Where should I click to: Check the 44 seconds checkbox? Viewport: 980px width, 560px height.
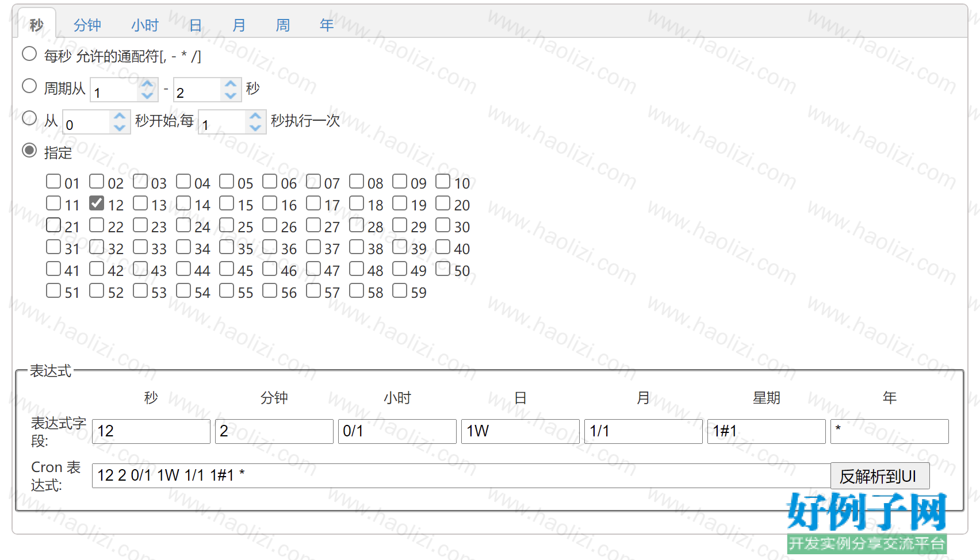(x=183, y=269)
